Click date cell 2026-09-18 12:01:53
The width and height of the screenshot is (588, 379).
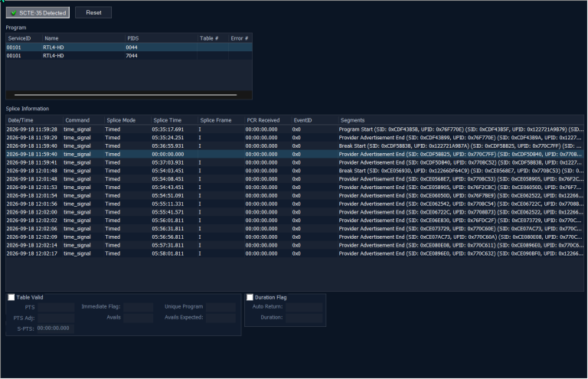coord(32,187)
